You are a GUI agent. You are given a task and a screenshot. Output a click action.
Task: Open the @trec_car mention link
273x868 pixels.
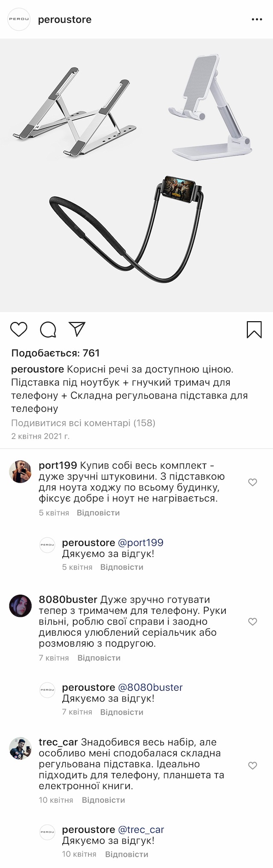pos(141,830)
